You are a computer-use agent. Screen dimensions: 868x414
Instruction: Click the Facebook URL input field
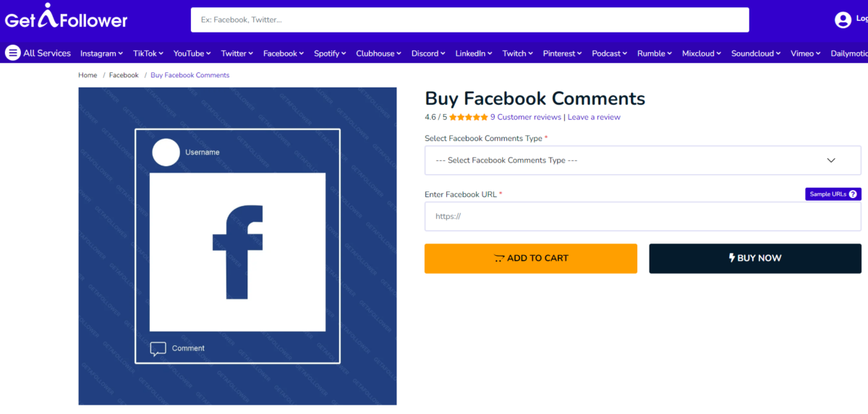coord(642,216)
